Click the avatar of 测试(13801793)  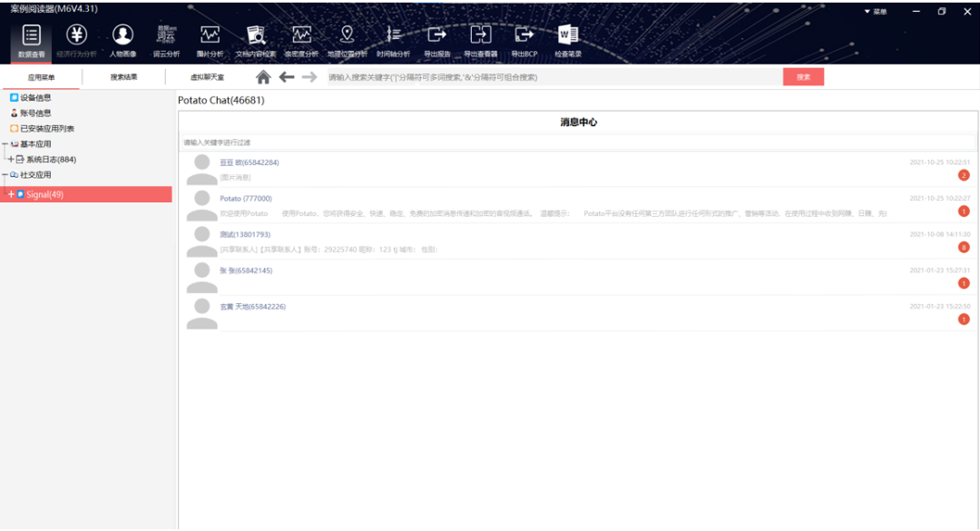[x=201, y=242]
